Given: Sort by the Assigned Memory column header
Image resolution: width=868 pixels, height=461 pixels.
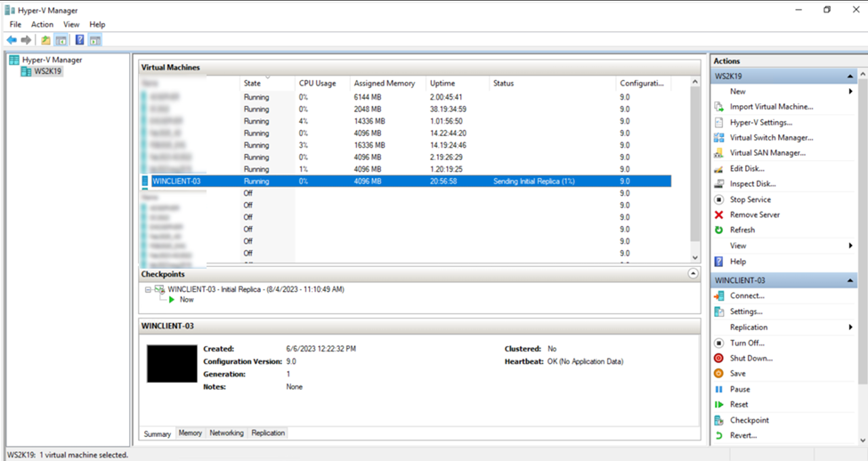Looking at the screenshot, I should 387,83.
